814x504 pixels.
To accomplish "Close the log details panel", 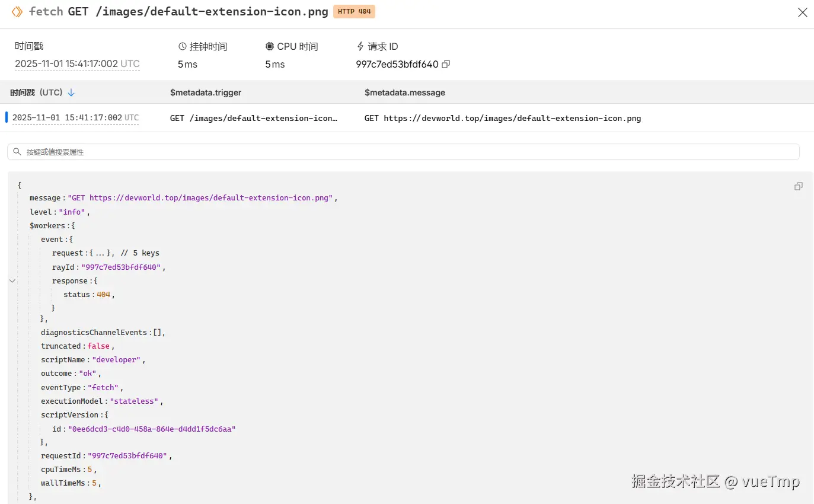I will coord(802,12).
